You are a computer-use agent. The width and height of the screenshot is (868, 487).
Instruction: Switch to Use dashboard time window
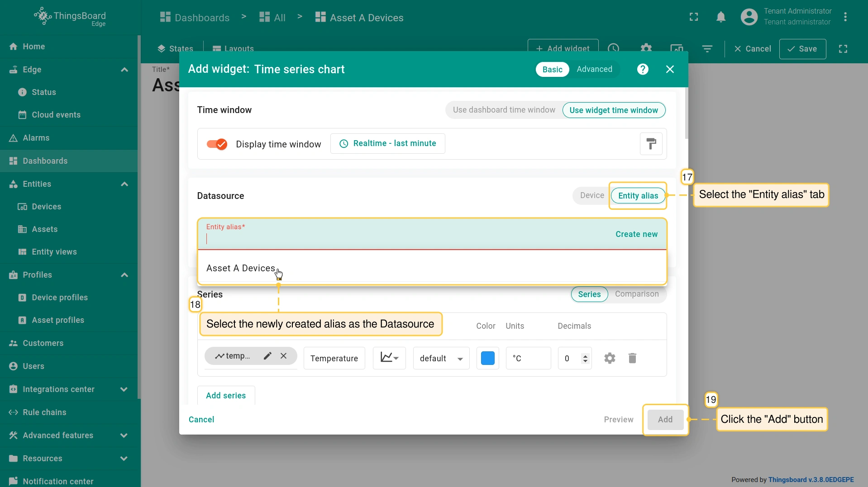(504, 110)
